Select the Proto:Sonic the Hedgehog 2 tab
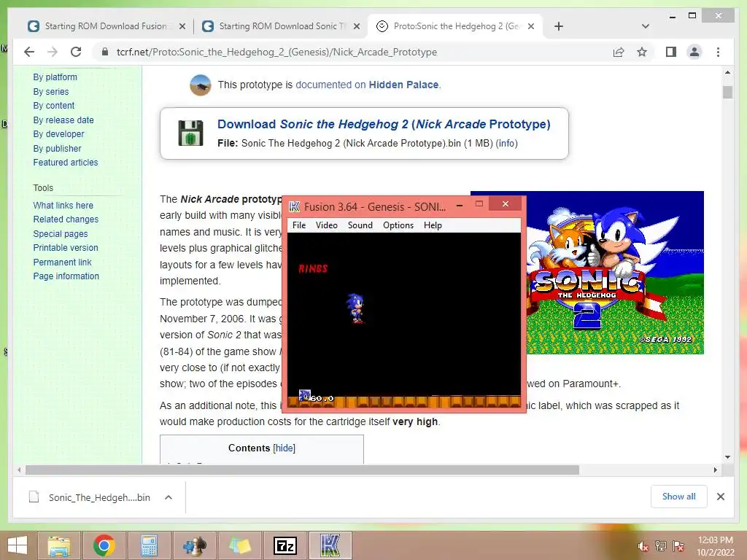747x560 pixels. tap(455, 26)
